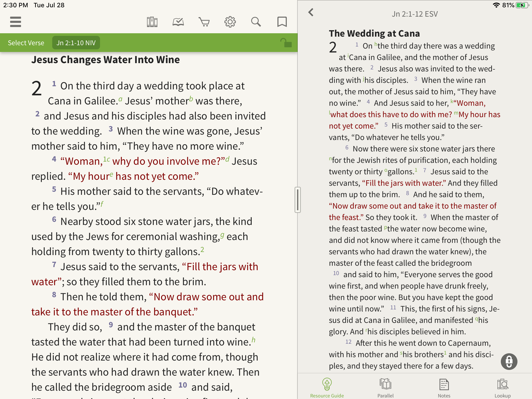Toggle the verse selector mode
The image size is (532, 399).
26,42
